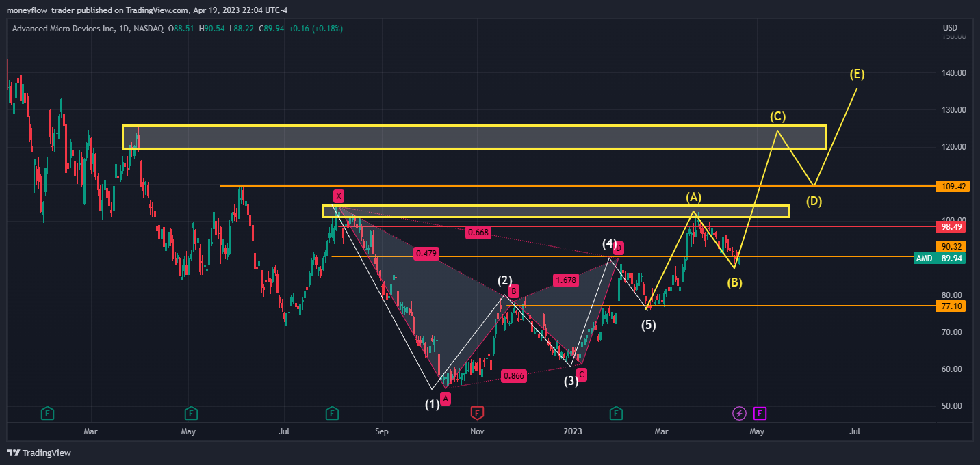Click the C89.94 close value

(x=271, y=29)
